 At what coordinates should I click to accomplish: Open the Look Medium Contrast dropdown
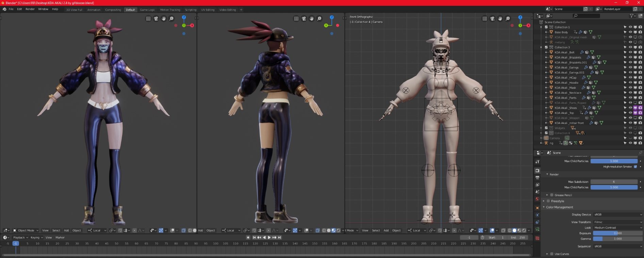pos(618,228)
